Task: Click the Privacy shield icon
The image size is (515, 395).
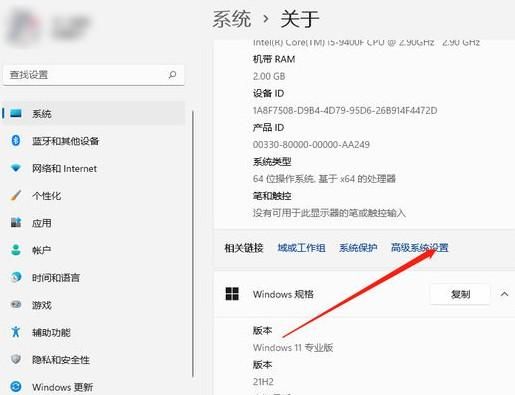Action: pos(16,359)
